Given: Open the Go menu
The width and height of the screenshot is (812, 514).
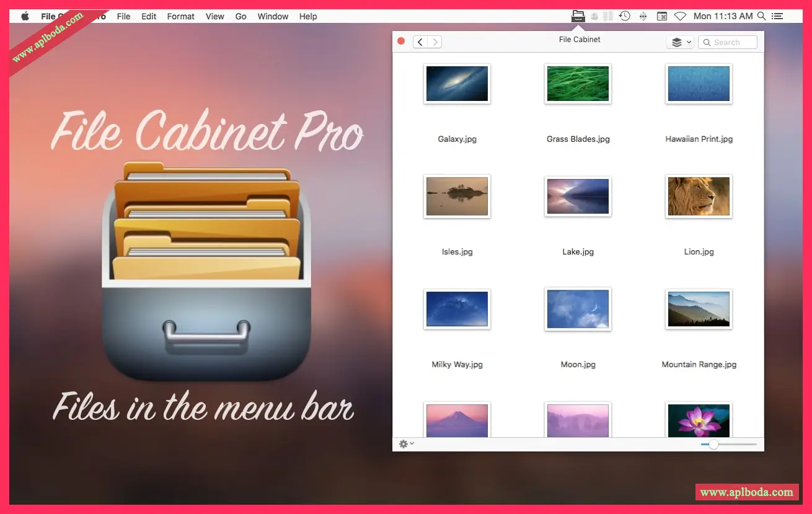Looking at the screenshot, I should click(241, 16).
